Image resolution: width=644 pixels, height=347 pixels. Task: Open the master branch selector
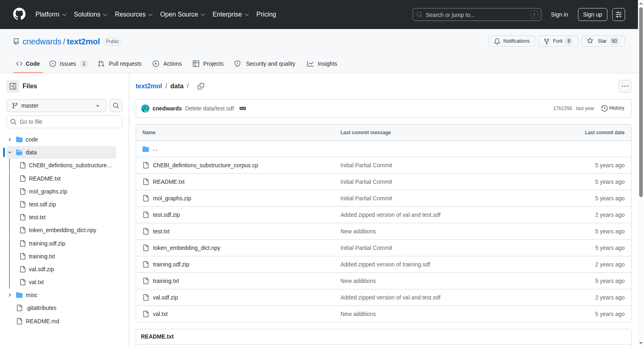point(56,106)
